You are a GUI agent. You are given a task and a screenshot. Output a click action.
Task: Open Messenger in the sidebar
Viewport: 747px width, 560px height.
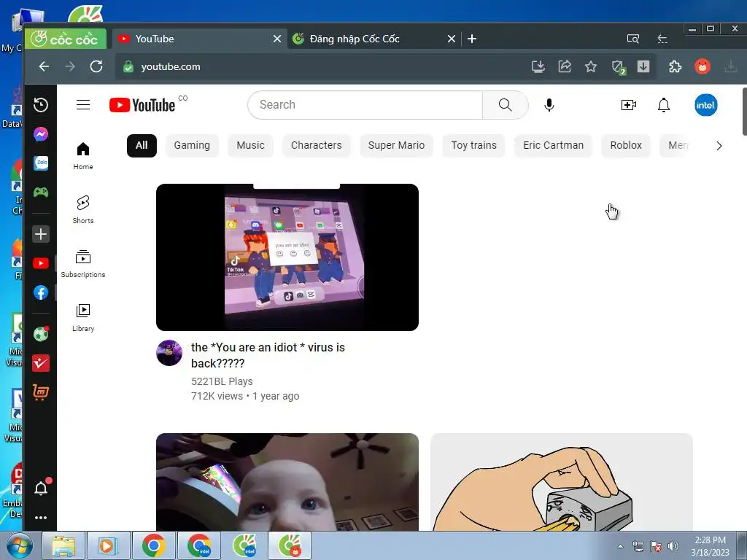pyautogui.click(x=41, y=134)
